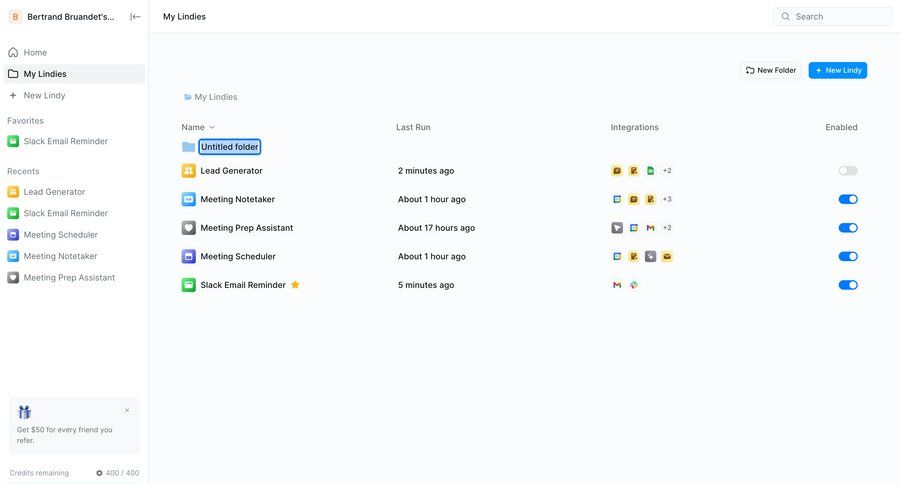Click the 'About 17 hours ago' cell
Screen dimensions: 900x484
(x=436, y=228)
